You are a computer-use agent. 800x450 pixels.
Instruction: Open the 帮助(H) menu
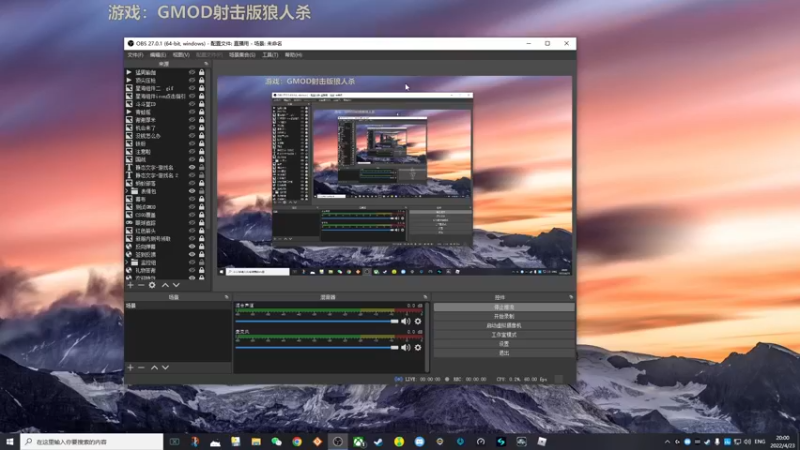pyautogui.click(x=293, y=55)
